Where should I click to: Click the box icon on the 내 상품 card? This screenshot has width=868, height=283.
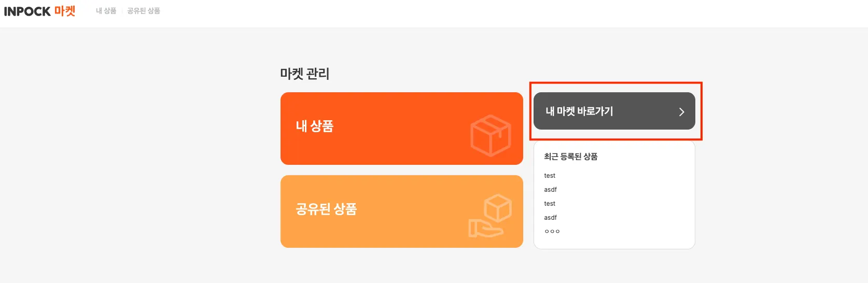coord(490,135)
